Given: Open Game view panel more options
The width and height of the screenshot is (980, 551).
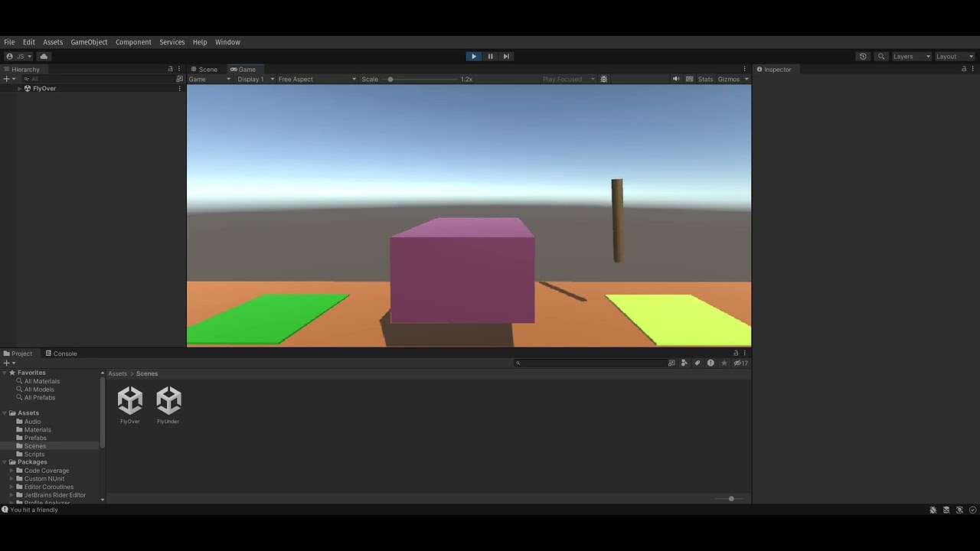Looking at the screenshot, I should [x=744, y=69].
